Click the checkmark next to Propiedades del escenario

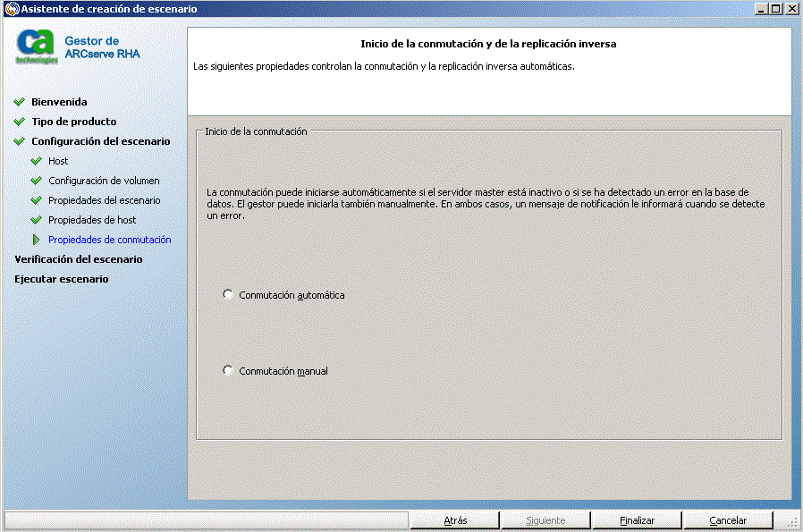coord(34,200)
